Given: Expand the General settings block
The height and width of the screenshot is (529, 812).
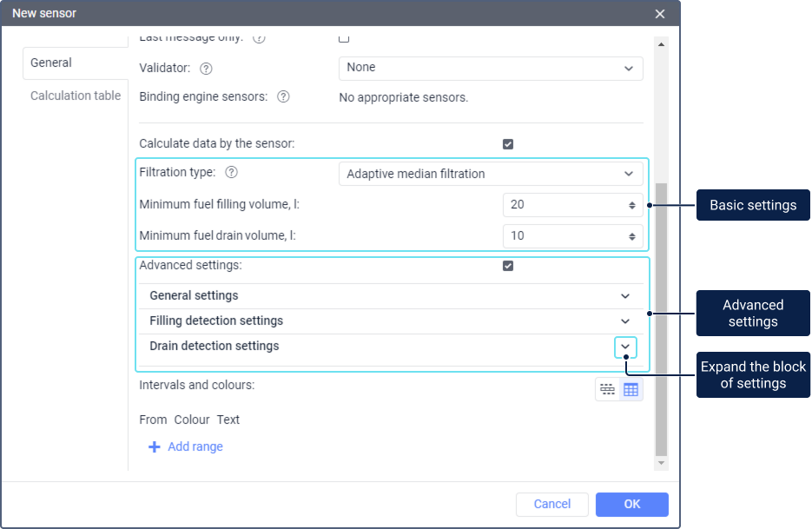Looking at the screenshot, I should point(625,295).
